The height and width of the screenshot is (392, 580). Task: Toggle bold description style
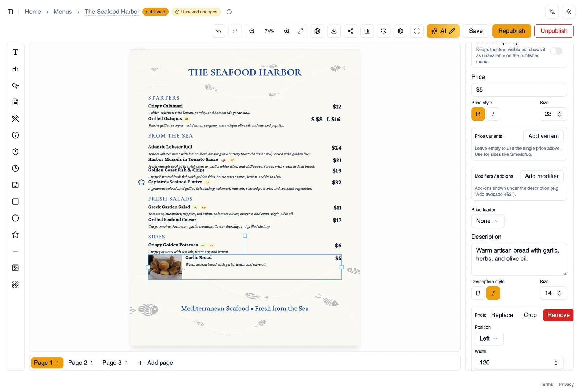tap(478, 293)
